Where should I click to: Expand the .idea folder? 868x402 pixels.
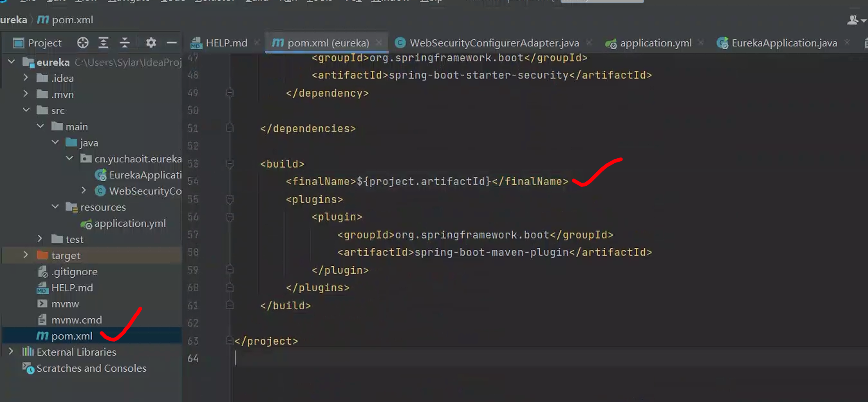pyautogui.click(x=26, y=78)
